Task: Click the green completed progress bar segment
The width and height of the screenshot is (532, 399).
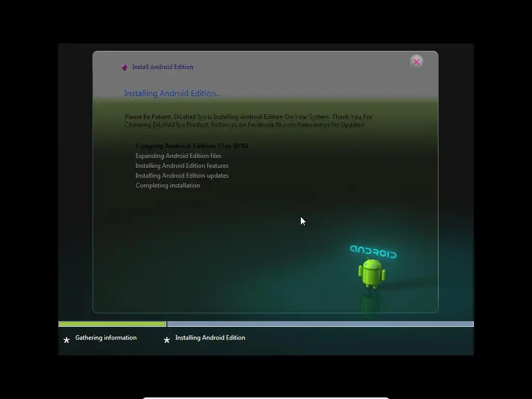Action: (112, 324)
